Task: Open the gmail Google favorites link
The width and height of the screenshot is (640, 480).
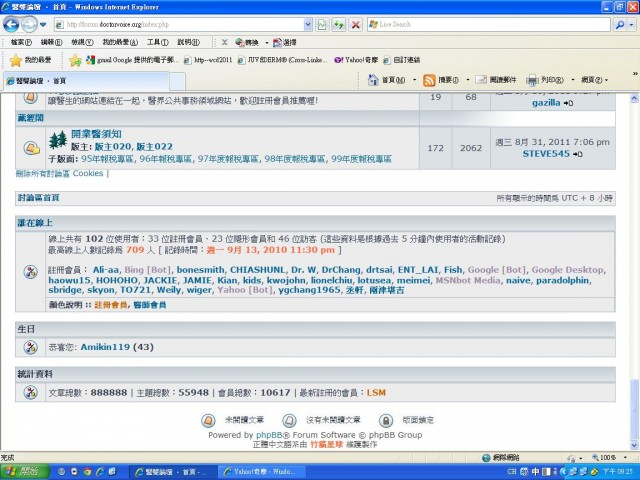Action: click(x=133, y=60)
